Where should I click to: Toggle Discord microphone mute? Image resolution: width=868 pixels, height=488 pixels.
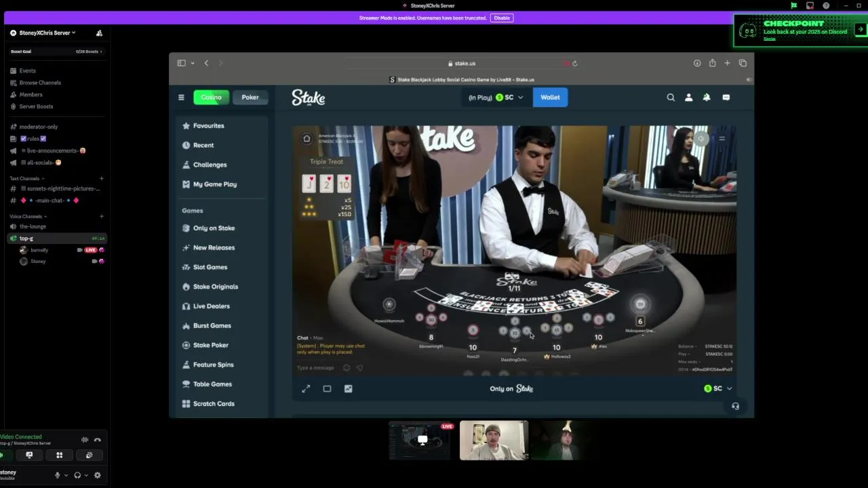(x=58, y=475)
